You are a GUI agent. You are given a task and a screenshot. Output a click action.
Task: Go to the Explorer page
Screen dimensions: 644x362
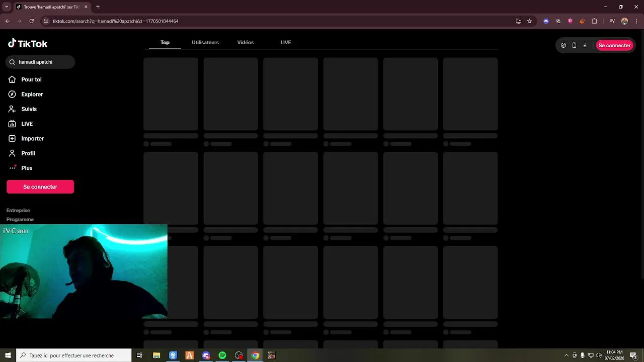coord(26,94)
